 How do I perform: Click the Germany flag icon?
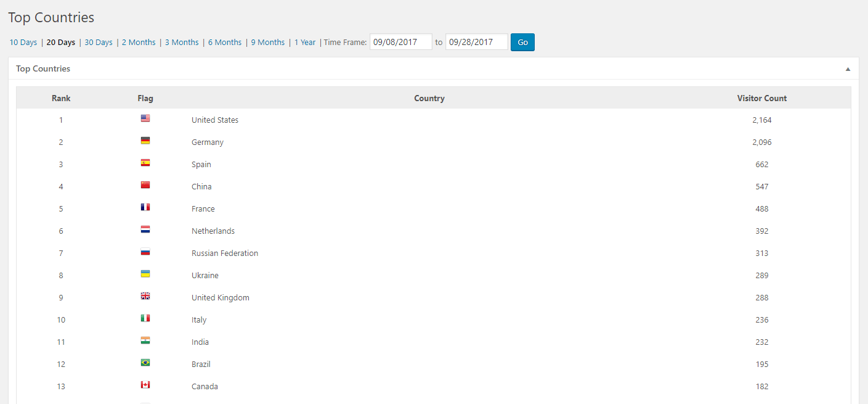[x=145, y=141]
